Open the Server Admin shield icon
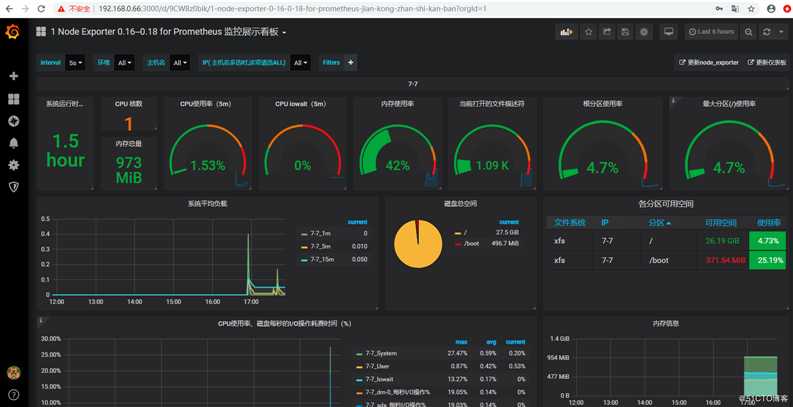 click(14, 187)
